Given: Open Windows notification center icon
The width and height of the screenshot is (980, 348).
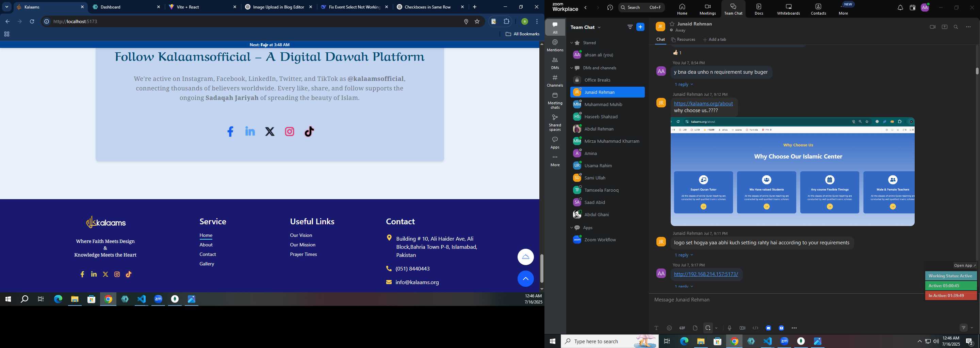Looking at the screenshot, I should (970, 342).
